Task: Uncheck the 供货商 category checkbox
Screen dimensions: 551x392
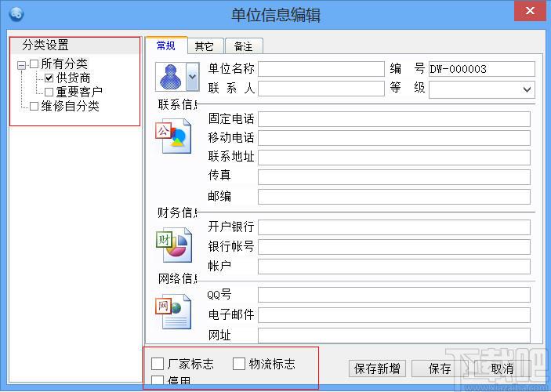Action: [49, 78]
